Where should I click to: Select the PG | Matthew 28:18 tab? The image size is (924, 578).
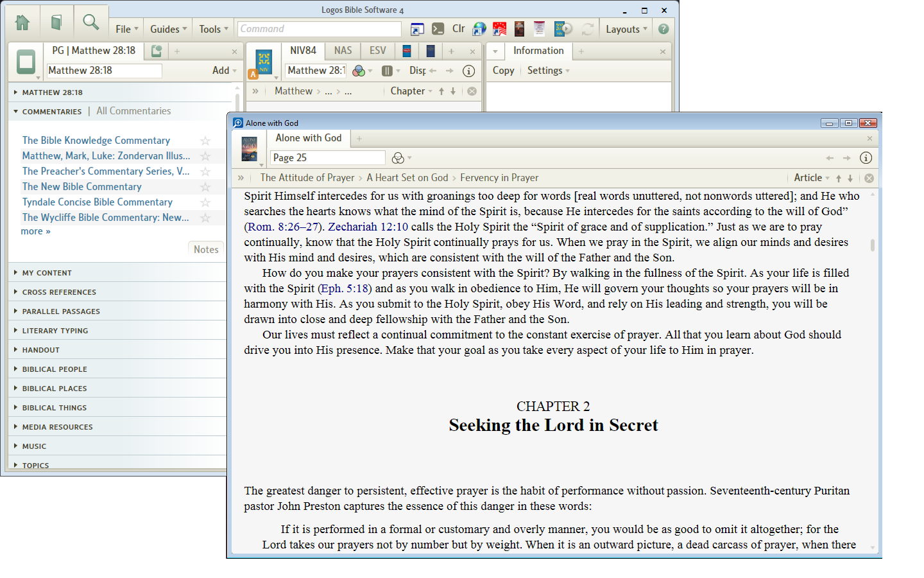pos(94,51)
